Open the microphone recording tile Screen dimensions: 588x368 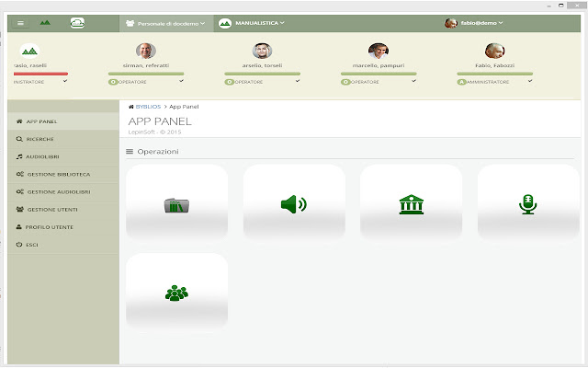(x=527, y=204)
